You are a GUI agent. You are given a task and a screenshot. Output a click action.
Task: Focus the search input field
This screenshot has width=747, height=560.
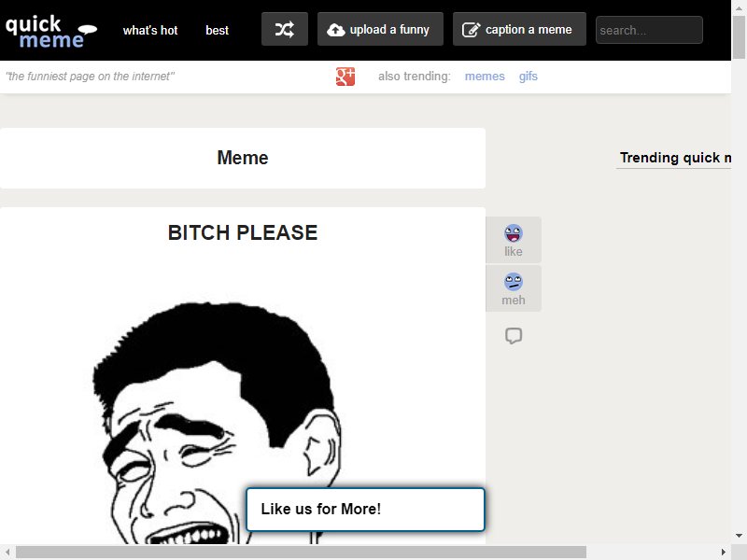649,30
